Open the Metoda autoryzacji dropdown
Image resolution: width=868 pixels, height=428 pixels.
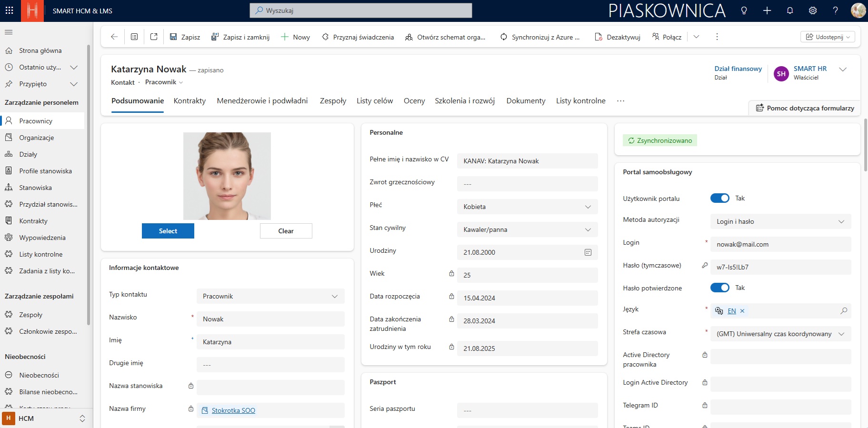[x=841, y=221]
